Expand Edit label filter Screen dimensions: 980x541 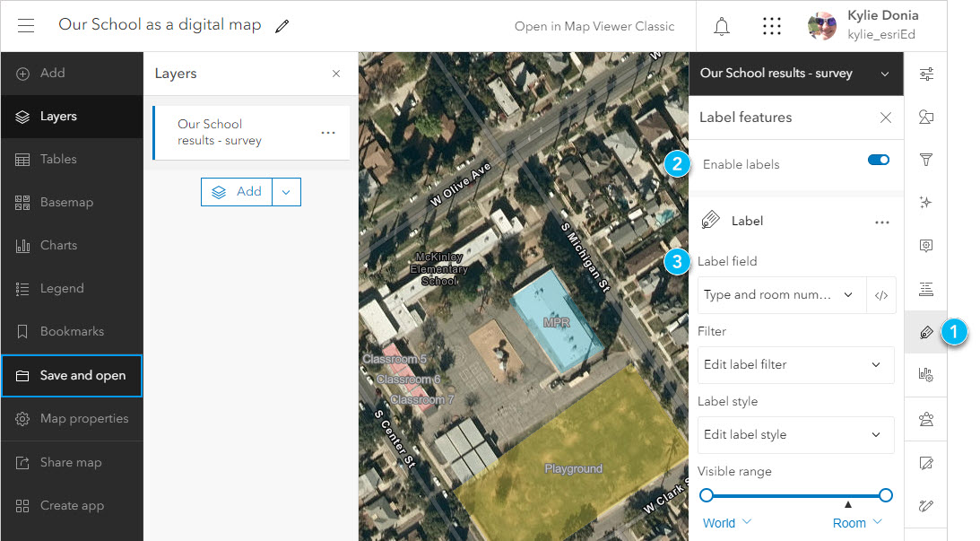[795, 364]
